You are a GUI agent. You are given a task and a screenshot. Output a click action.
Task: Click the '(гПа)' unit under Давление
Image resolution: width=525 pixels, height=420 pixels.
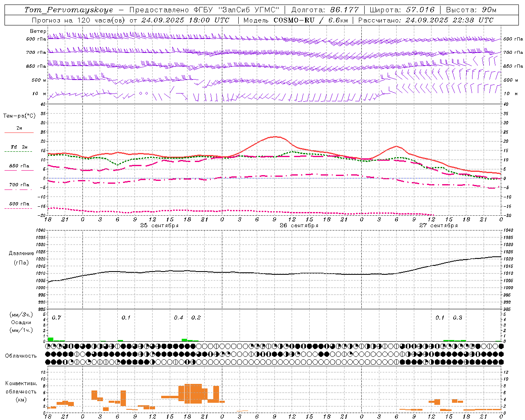pyautogui.click(x=21, y=262)
